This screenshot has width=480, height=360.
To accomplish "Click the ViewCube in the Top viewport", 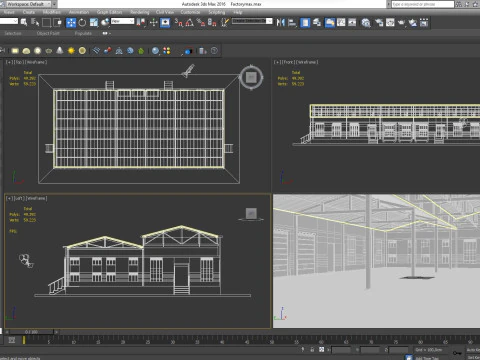I will [251, 78].
